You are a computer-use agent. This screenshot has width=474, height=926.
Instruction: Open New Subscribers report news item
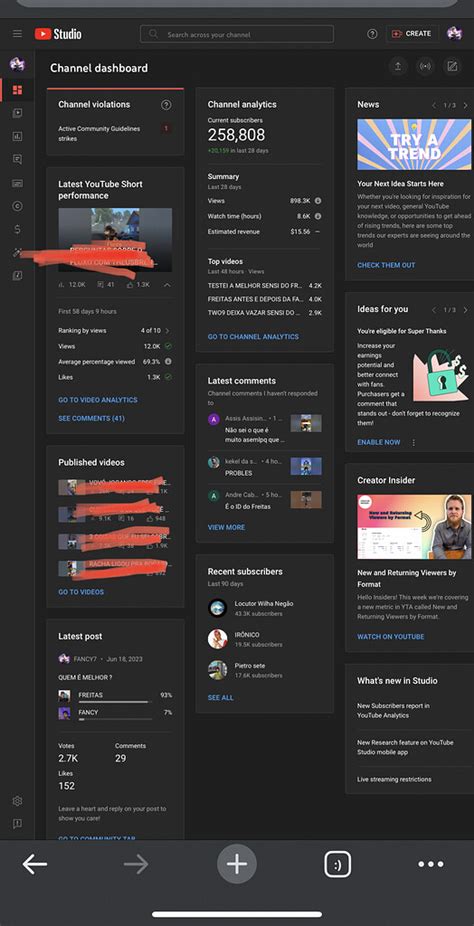pyautogui.click(x=393, y=710)
